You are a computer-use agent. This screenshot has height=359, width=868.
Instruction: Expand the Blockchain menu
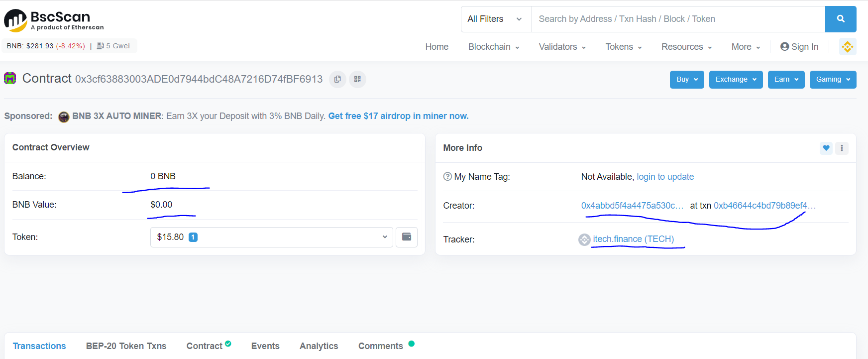tap(494, 47)
